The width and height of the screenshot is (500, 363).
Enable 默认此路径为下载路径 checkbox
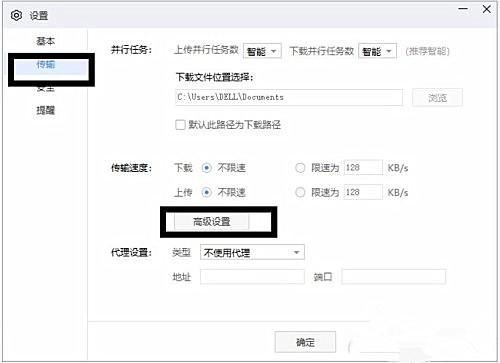180,125
